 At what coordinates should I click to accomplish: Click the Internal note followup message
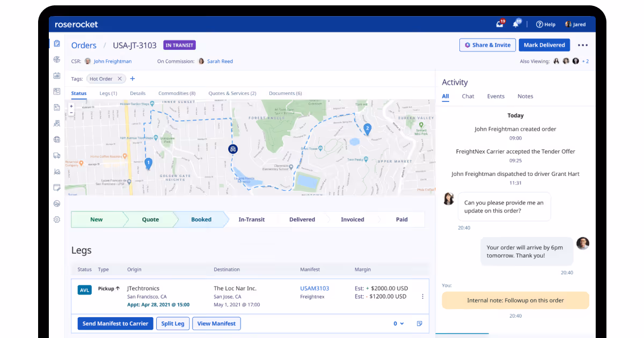coord(515,300)
